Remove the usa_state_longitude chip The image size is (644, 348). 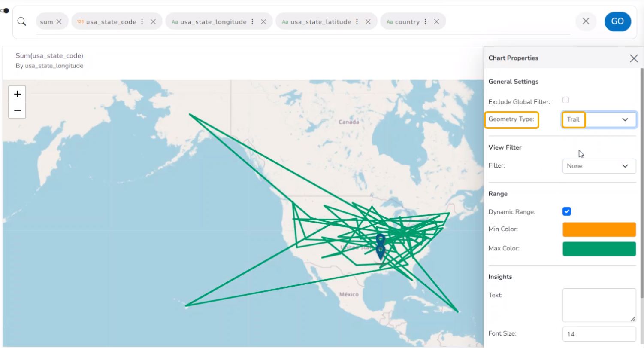tap(263, 21)
